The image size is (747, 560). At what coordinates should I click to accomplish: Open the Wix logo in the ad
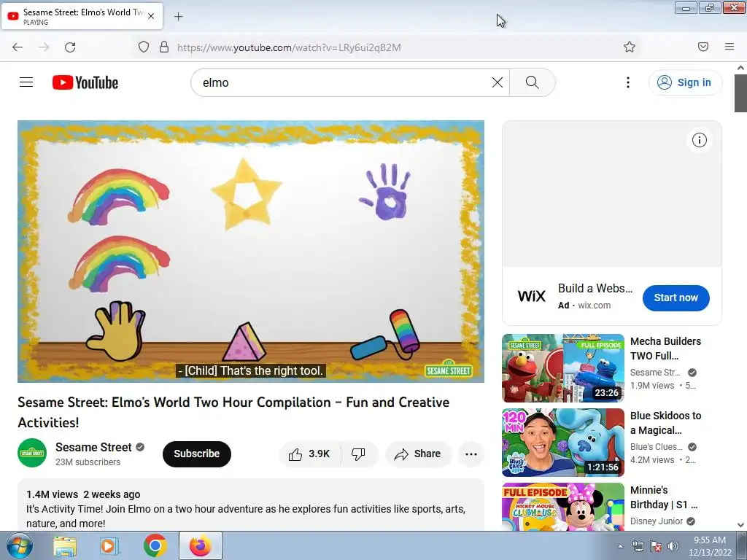point(531,296)
